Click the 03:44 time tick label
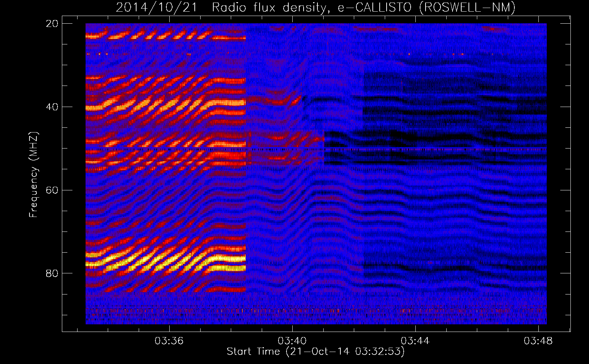The image size is (589, 364). (x=415, y=341)
